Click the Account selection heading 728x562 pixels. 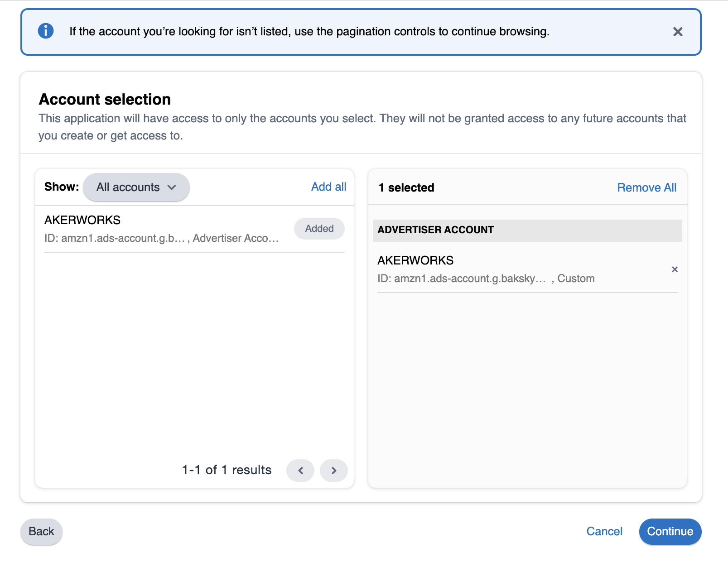tap(105, 99)
